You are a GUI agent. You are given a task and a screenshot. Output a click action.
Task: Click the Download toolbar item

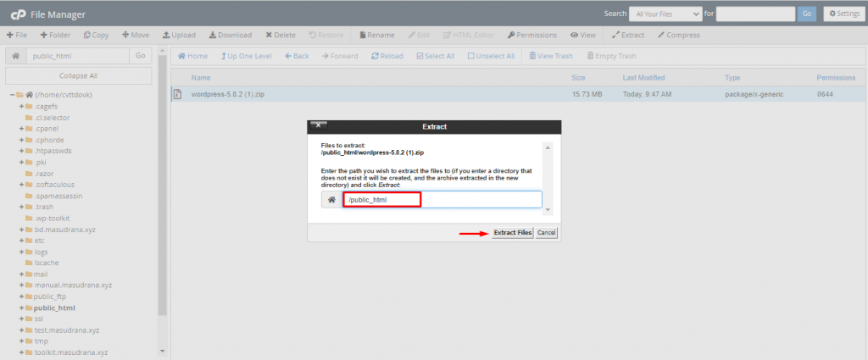[231, 35]
